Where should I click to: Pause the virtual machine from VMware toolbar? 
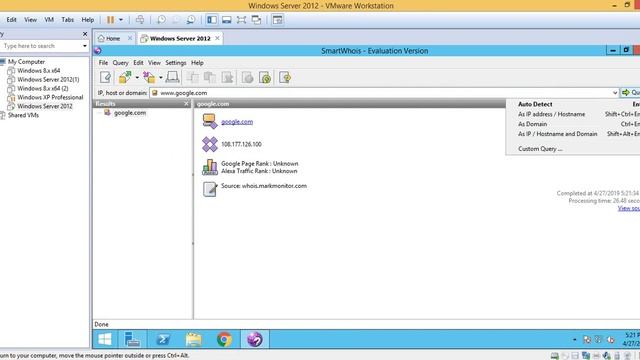[110, 20]
